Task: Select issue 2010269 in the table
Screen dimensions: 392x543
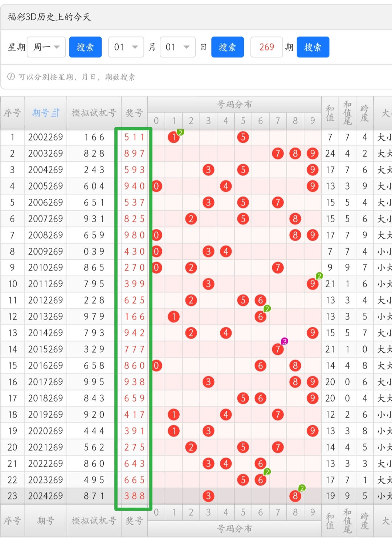Action: coord(45,268)
